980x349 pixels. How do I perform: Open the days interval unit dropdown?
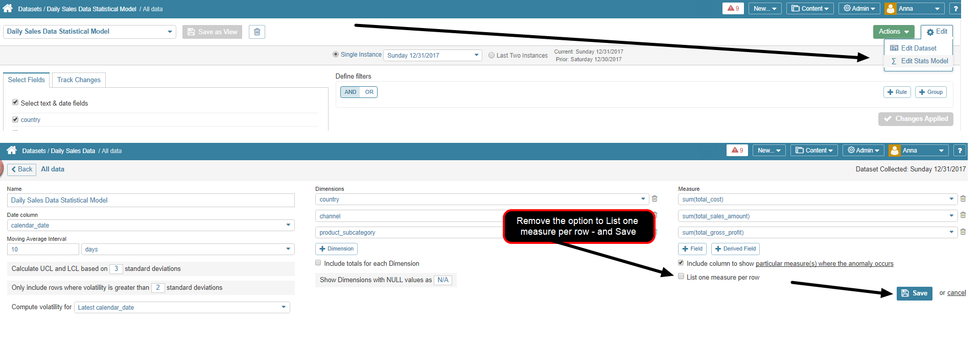[x=188, y=249]
